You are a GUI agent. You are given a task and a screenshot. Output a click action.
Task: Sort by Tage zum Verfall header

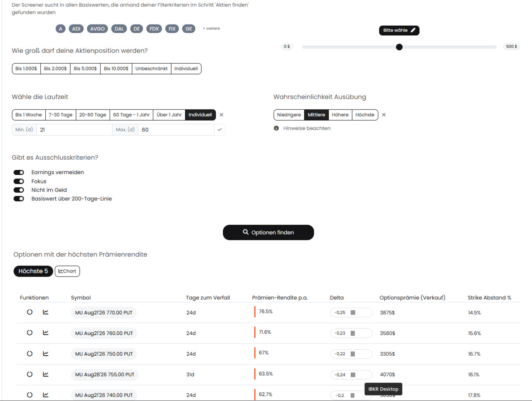[208, 297]
